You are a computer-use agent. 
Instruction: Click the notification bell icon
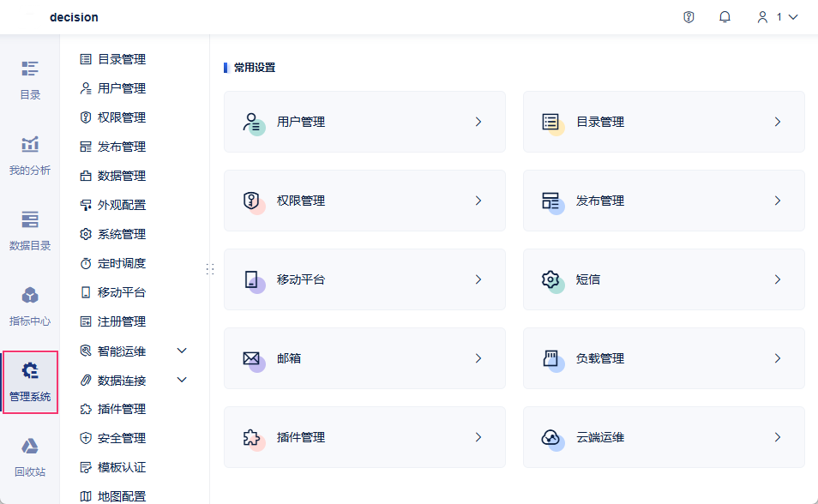coord(725,17)
